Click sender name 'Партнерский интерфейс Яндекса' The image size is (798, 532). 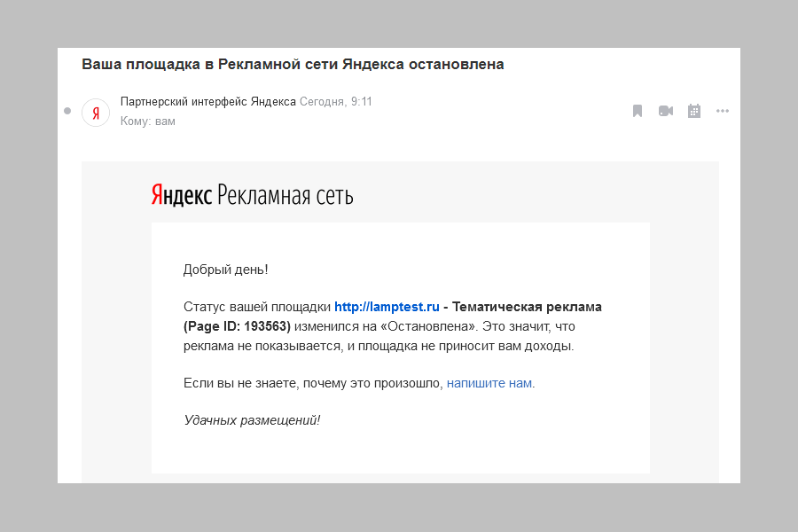point(208,102)
